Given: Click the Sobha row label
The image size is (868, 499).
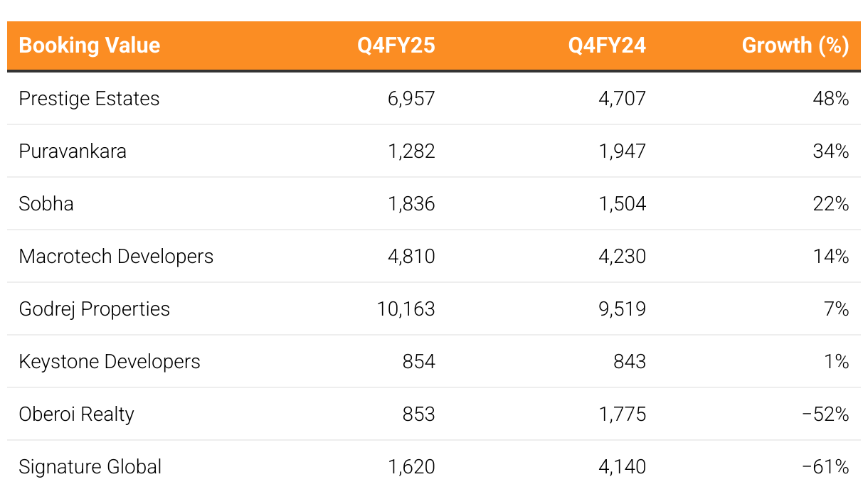Looking at the screenshot, I should click(46, 203).
